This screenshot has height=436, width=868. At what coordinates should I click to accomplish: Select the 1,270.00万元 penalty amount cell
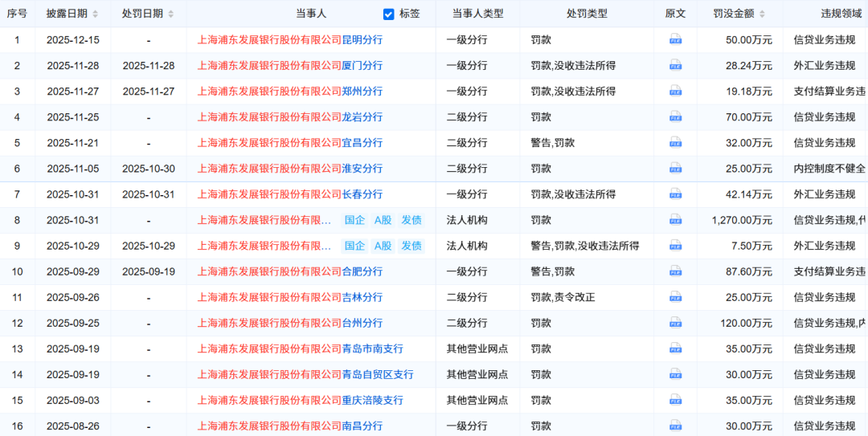pos(742,220)
